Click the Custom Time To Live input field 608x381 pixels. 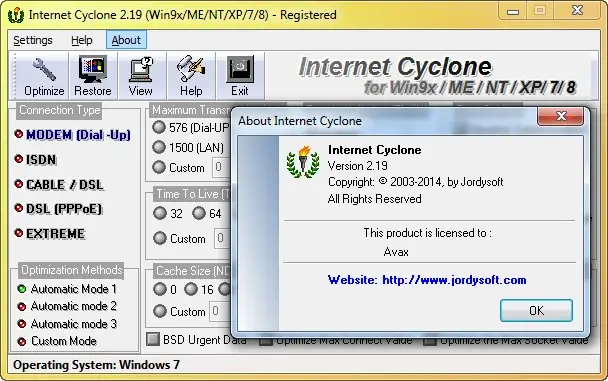(x=223, y=238)
